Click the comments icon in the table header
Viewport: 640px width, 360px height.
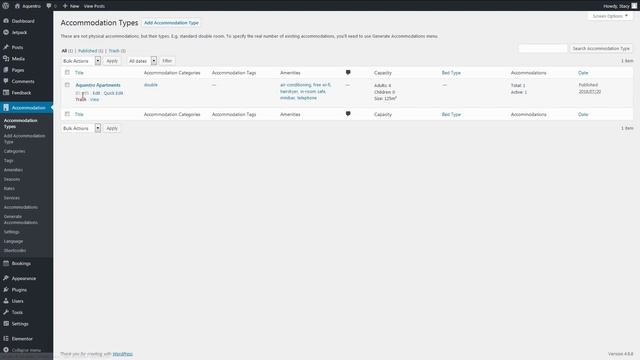pyautogui.click(x=348, y=73)
